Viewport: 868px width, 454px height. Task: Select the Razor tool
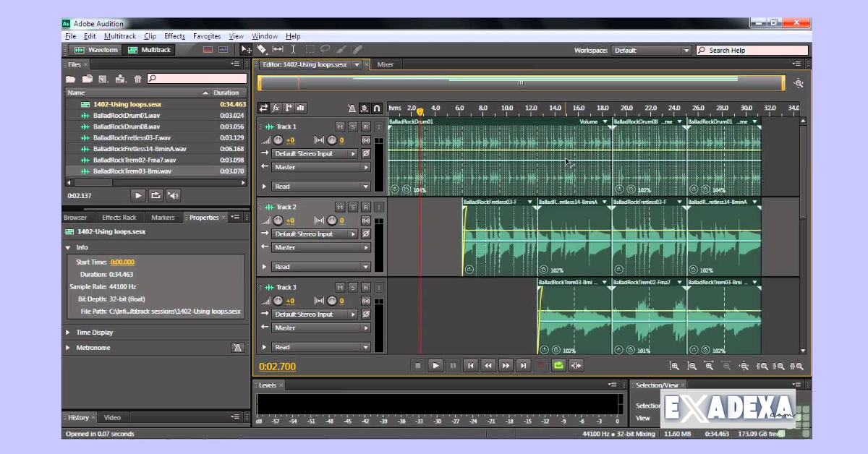tap(262, 50)
